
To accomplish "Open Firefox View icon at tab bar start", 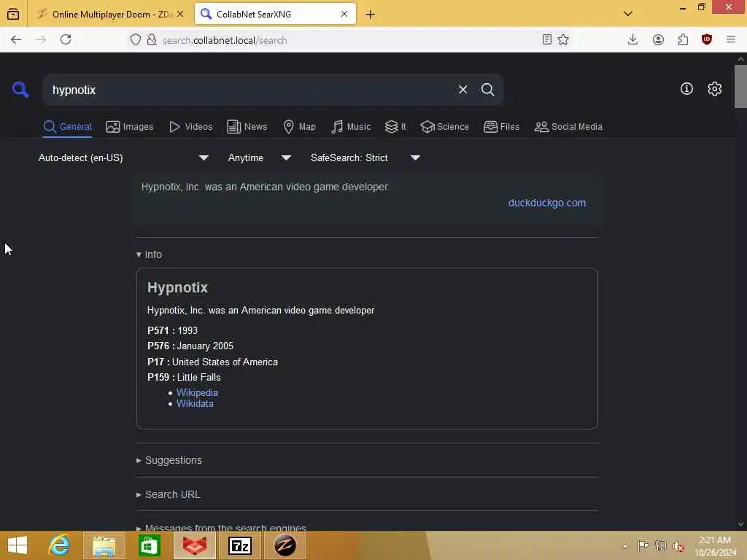I will [x=13, y=15].
